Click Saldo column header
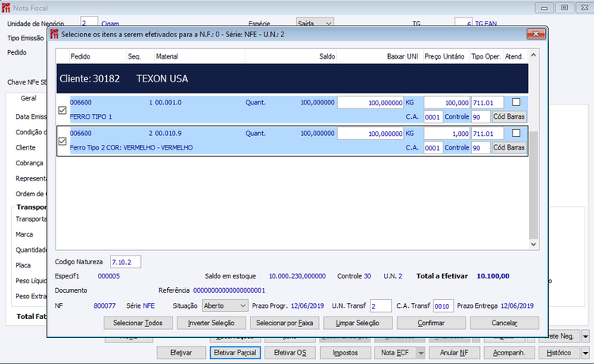Screen dimensions: 594x364 point(291,56)
